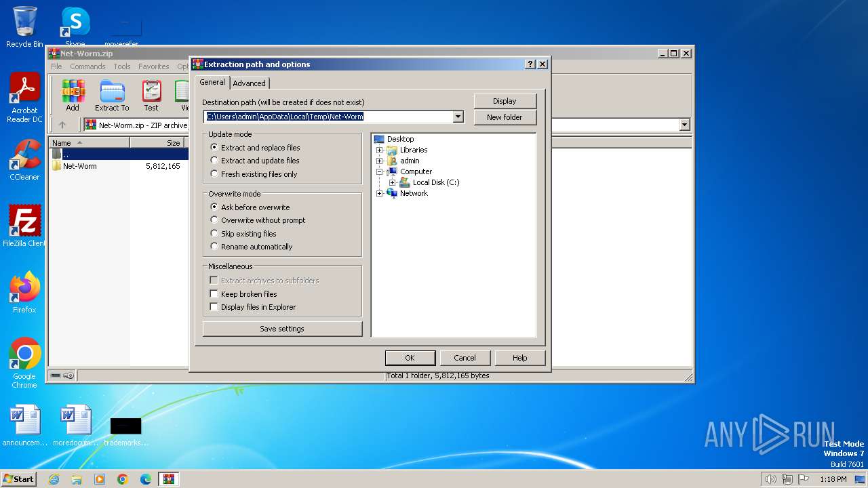Open Internet Explorer from taskbar

[x=54, y=479]
